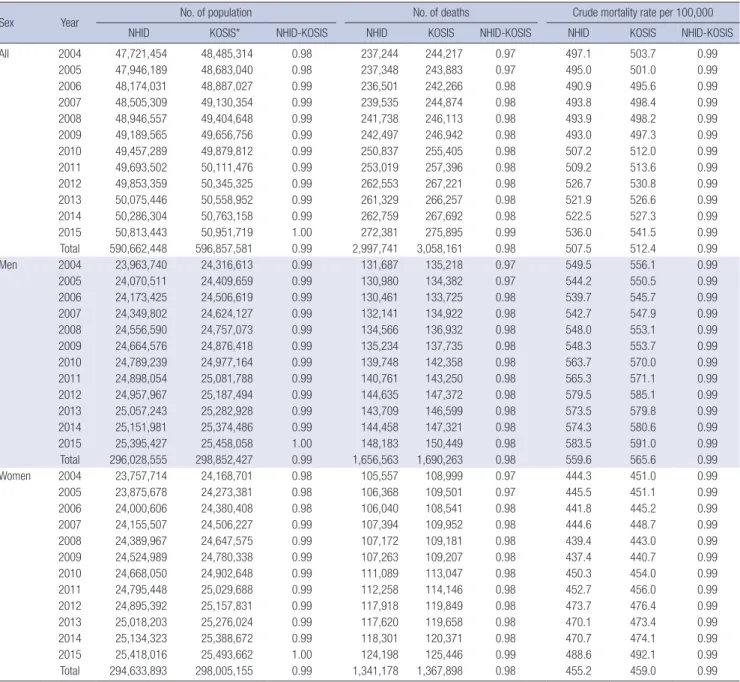Image resolution: width=740 pixels, height=682 pixels.
Task: Select cell value 579.5
Action: 578,395
